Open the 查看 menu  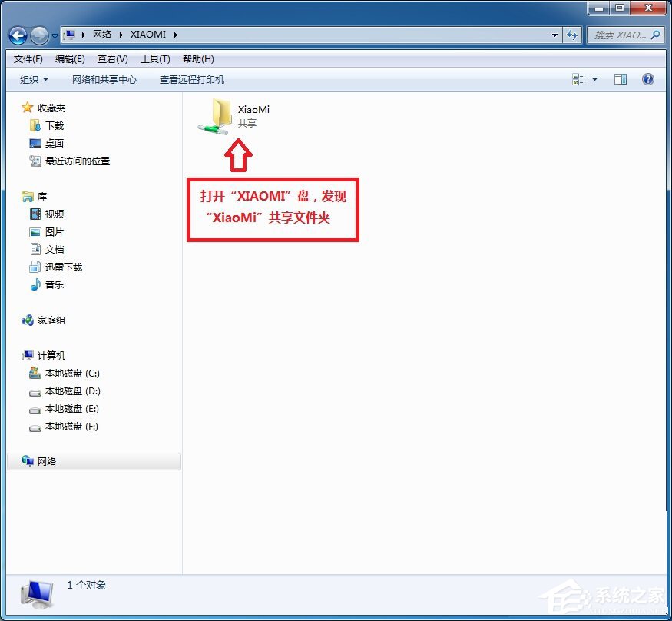(x=112, y=58)
